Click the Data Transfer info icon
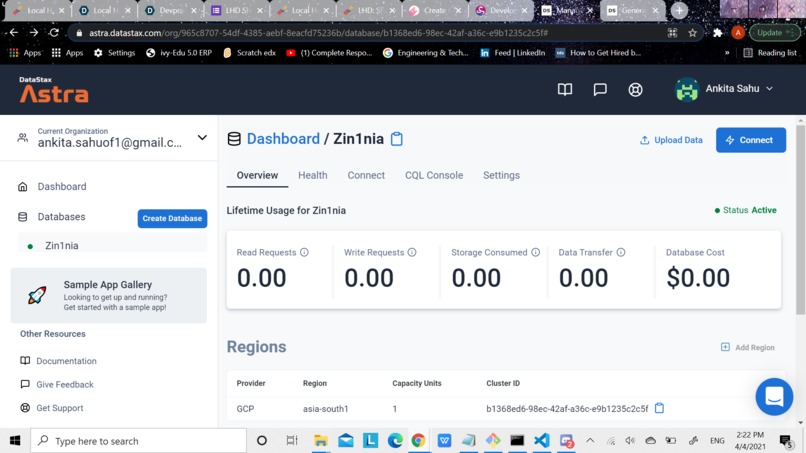This screenshot has width=806, height=453. coord(621,252)
